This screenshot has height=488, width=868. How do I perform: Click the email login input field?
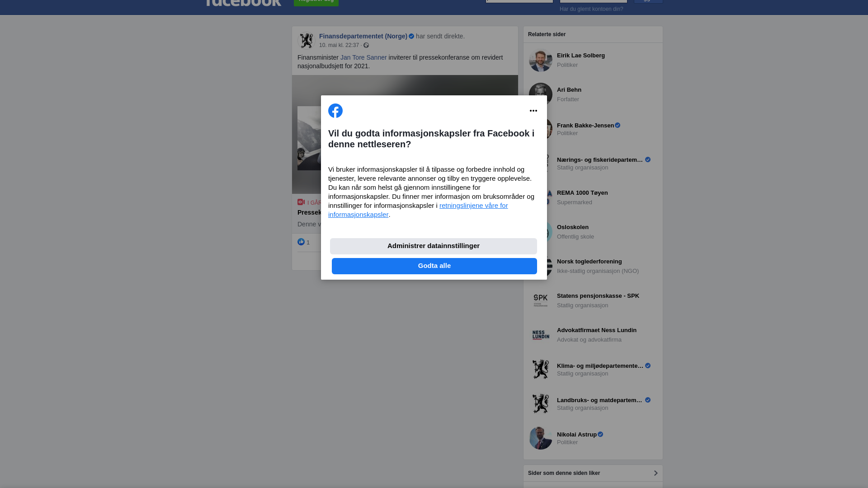point(519,1)
